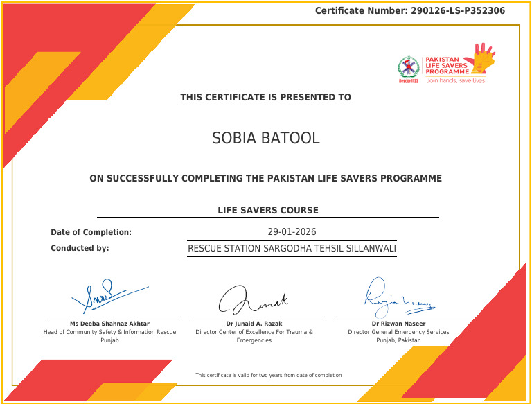Screen dimensions: 532x404
Task: Click the name "Ms Deeba Shahnaz Akhtar"
Action: 109,324
